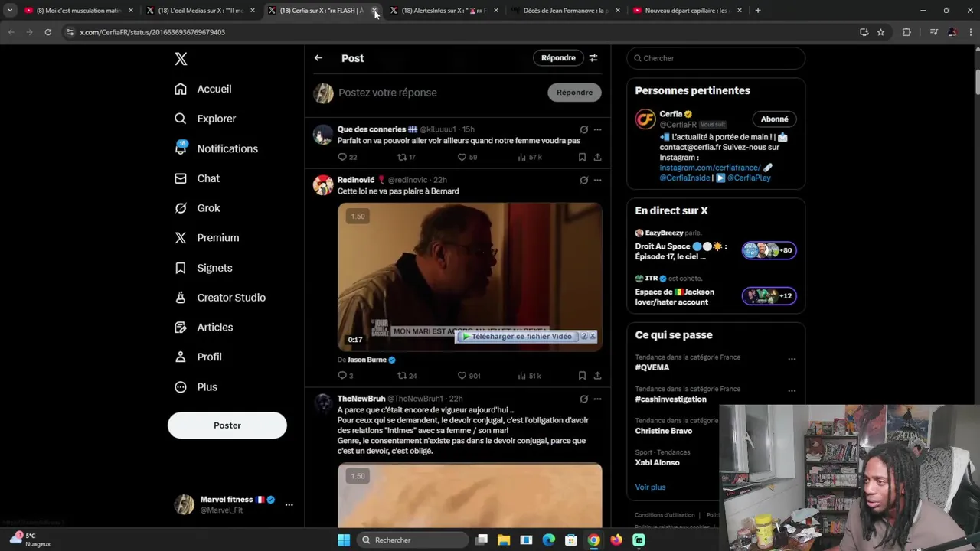
Task: Open Xabi Alonso trend
Action: pyautogui.click(x=657, y=462)
